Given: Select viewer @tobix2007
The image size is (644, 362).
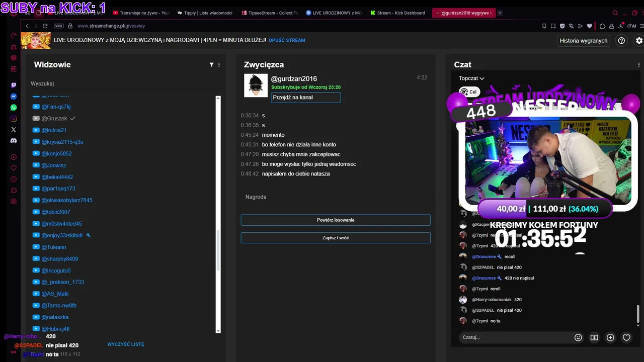Looking at the screenshot, I should click(51, 212).
